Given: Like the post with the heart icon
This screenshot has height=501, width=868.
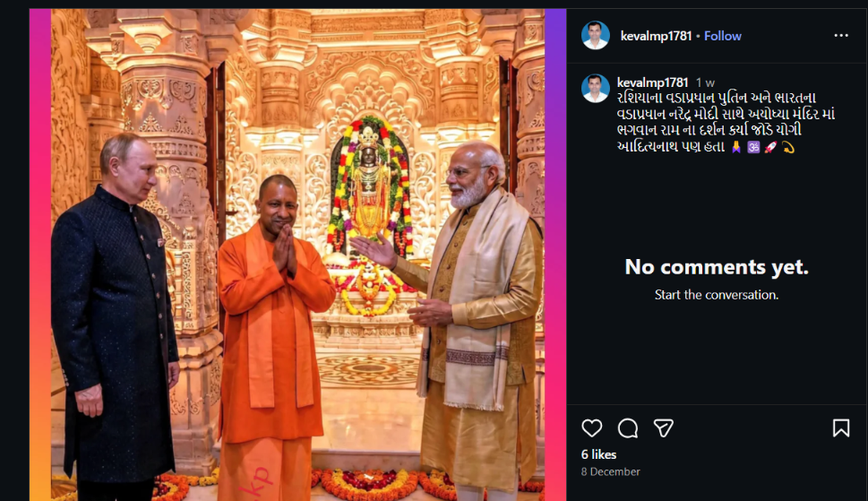Looking at the screenshot, I should click(592, 428).
